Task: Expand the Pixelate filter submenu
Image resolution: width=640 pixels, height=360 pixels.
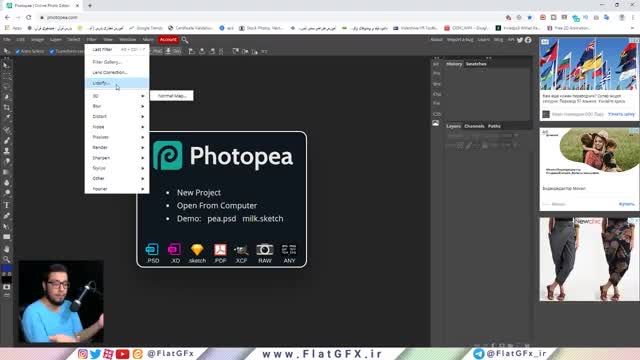Action: click(x=117, y=137)
